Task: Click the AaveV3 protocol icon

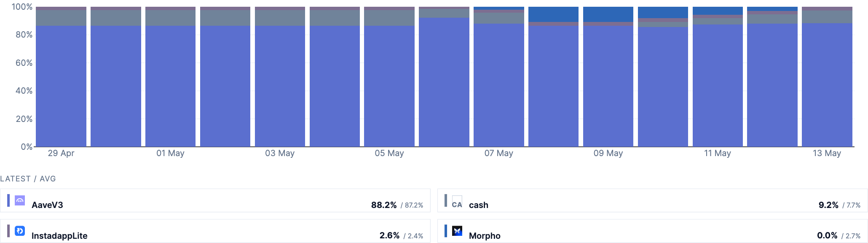Action: [20, 200]
